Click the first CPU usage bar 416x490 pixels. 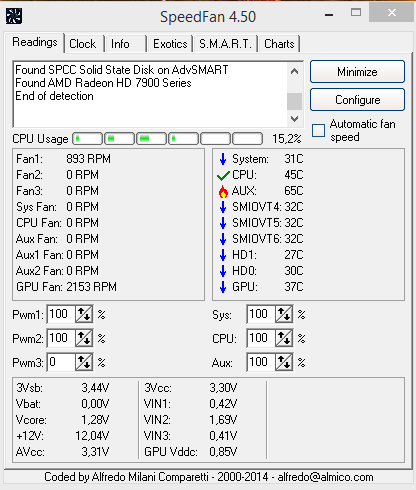[88, 139]
